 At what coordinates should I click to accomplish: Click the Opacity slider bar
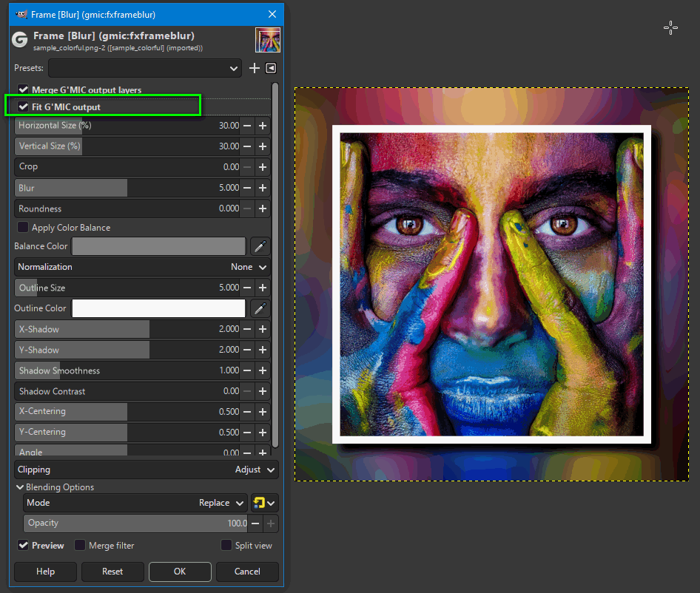click(x=135, y=523)
